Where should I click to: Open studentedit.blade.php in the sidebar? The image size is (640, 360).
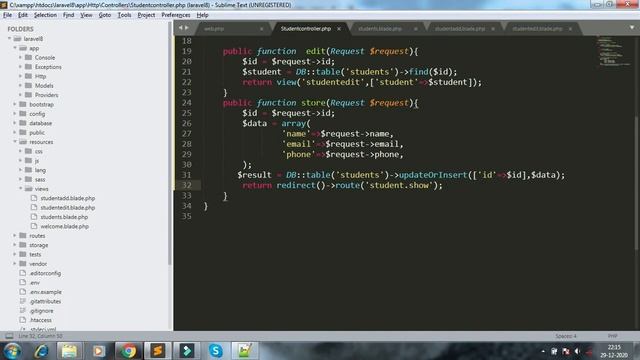pos(68,207)
